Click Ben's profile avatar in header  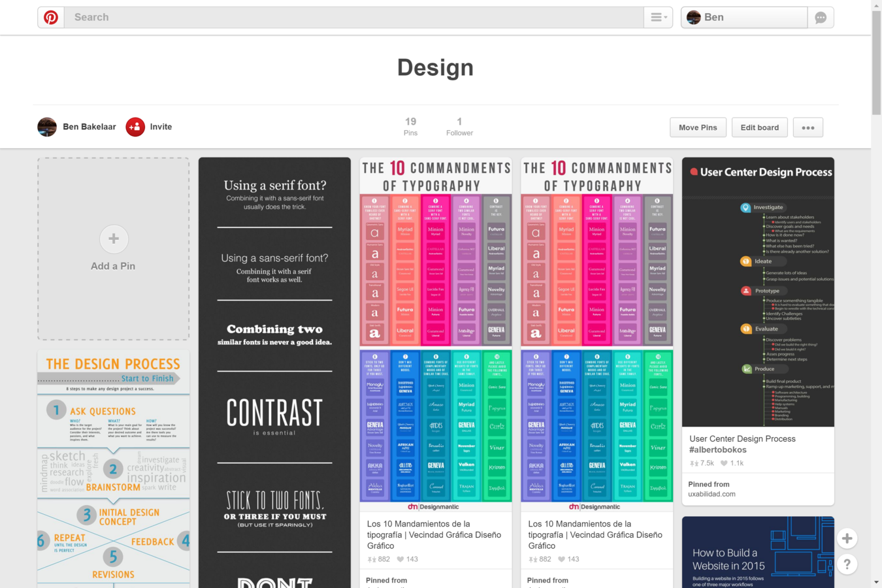point(694,18)
